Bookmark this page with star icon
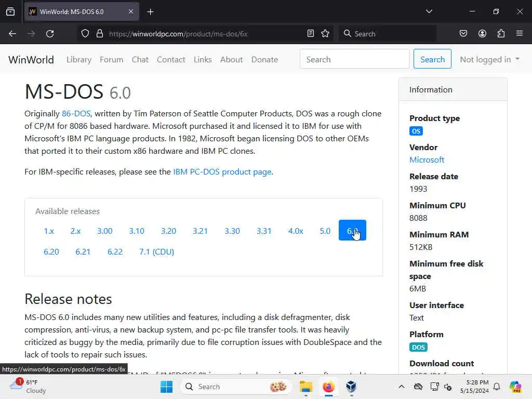Screen dimensions: 532x399 click(325, 34)
